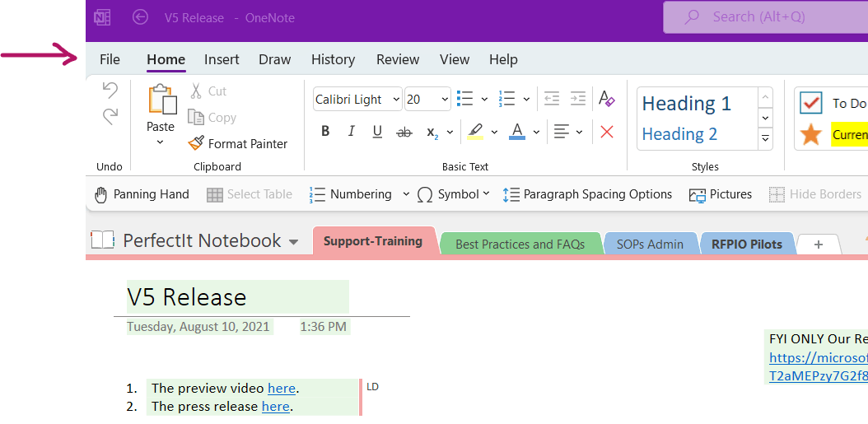Open the PerfectIt Notebook dropdown
The height and width of the screenshot is (424, 868).
(294, 242)
